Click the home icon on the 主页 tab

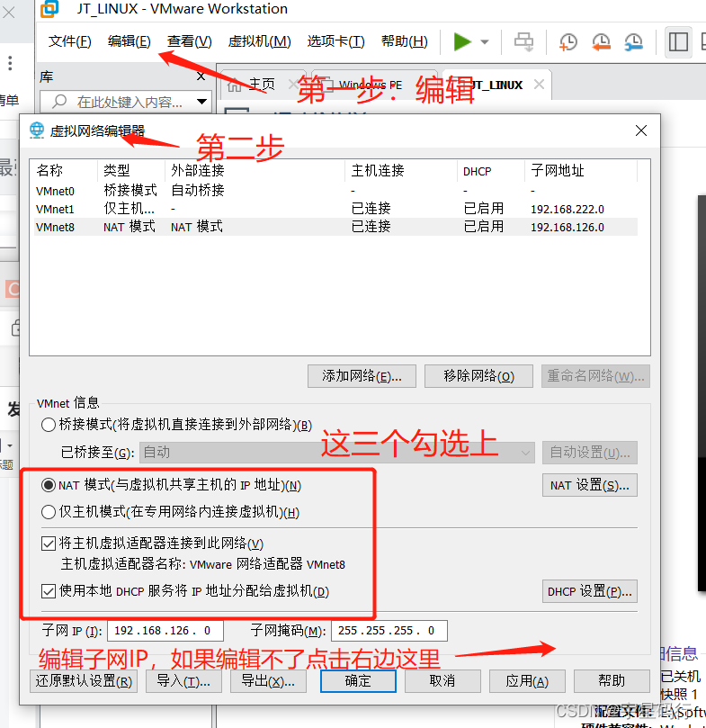click(x=235, y=85)
